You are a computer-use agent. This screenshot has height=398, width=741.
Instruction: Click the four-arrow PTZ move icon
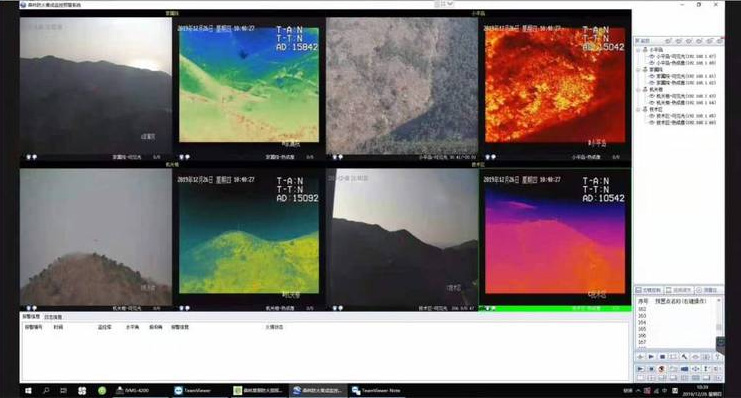tap(695, 369)
